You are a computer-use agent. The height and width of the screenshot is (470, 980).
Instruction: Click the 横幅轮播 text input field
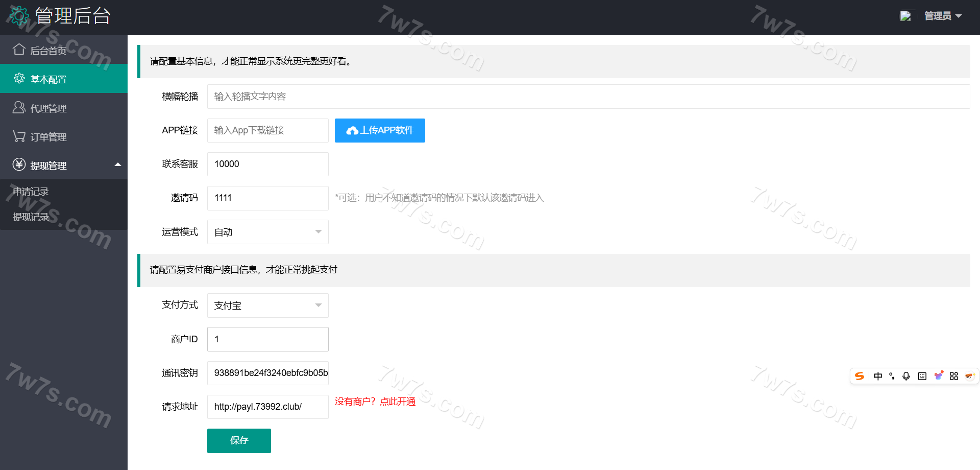pos(588,97)
